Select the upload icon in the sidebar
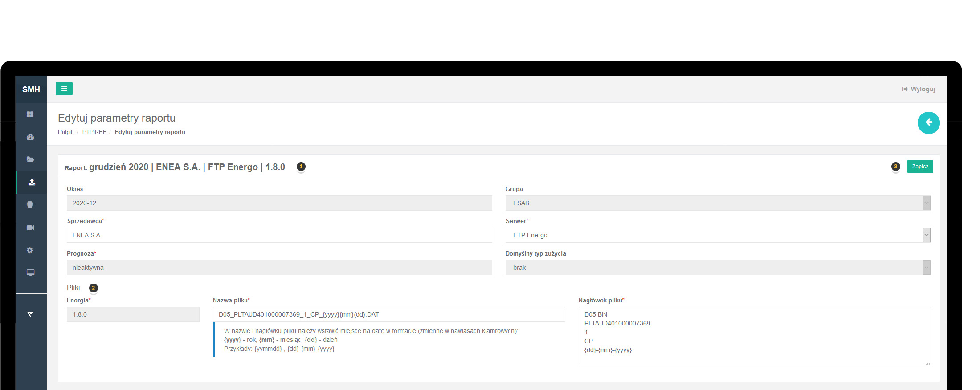The image size is (980, 390). [32, 182]
